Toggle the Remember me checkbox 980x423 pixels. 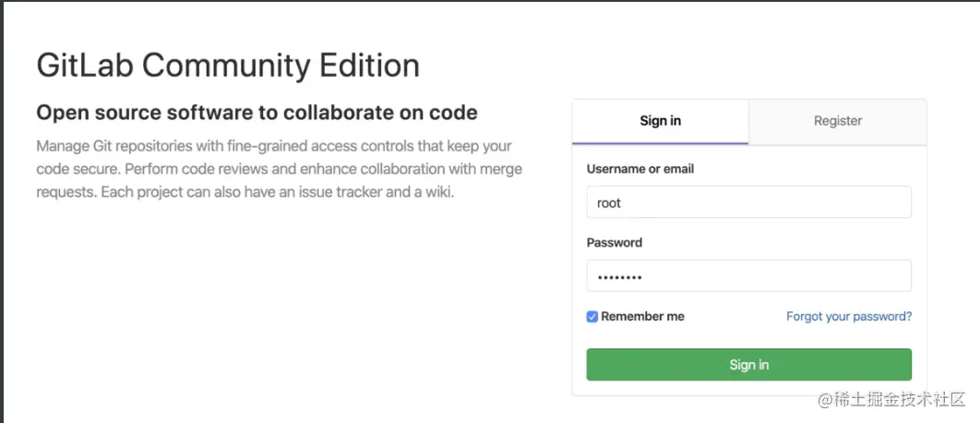[592, 317]
